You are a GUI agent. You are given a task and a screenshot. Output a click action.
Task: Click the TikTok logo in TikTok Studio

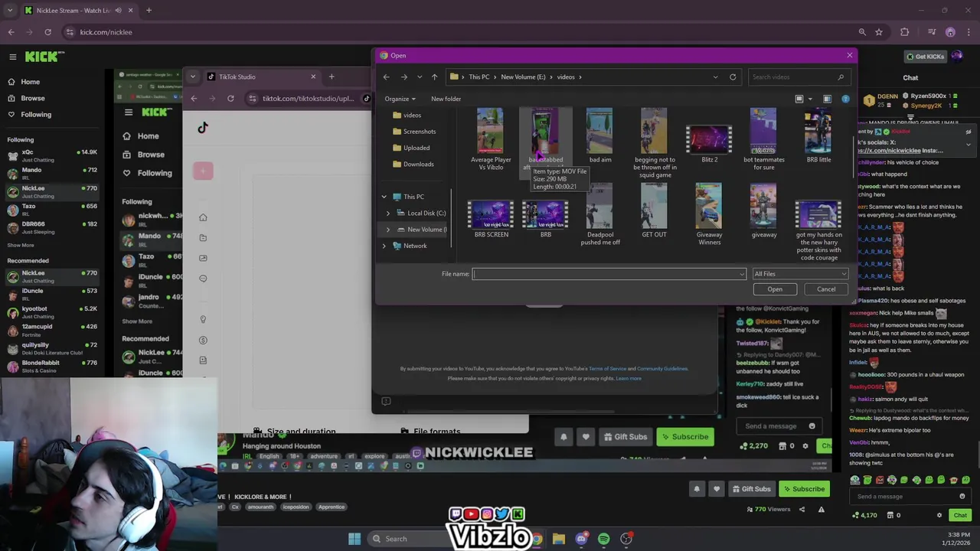pyautogui.click(x=202, y=128)
